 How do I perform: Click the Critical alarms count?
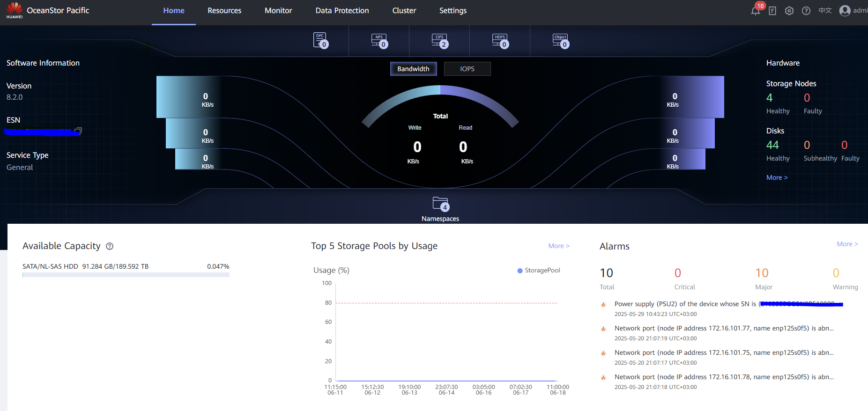(x=678, y=273)
